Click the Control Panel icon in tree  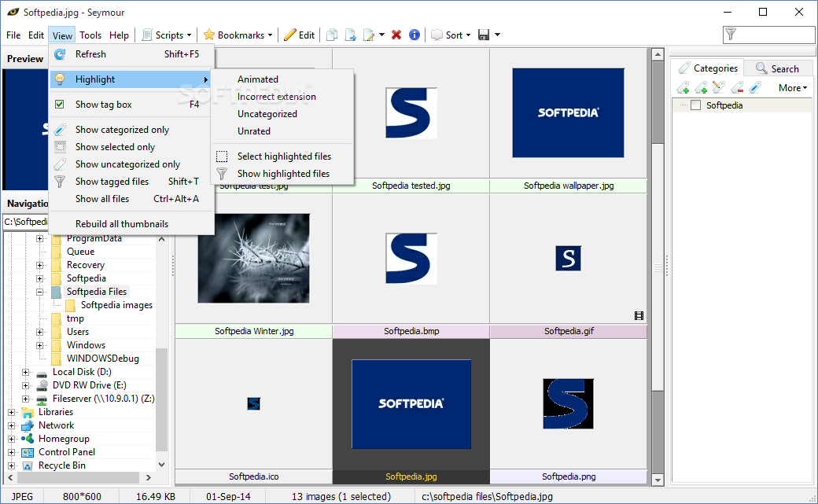tap(28, 452)
